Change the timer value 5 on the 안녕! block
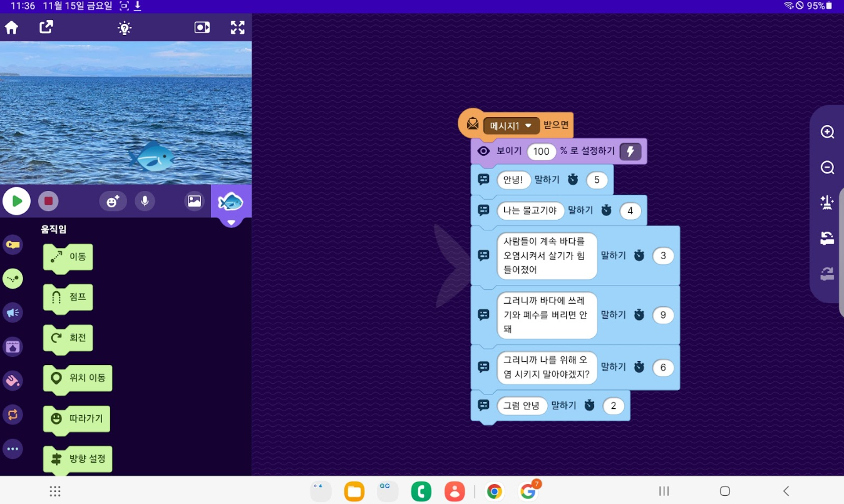Viewport: 844px width, 504px height. coord(597,180)
